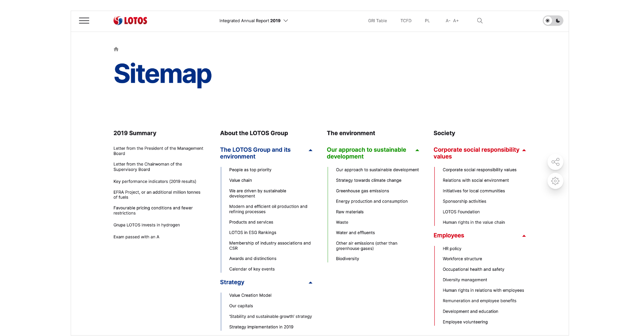The height and width of the screenshot is (336, 644).
Task: Click the LOTOS logo
Action: click(x=130, y=21)
